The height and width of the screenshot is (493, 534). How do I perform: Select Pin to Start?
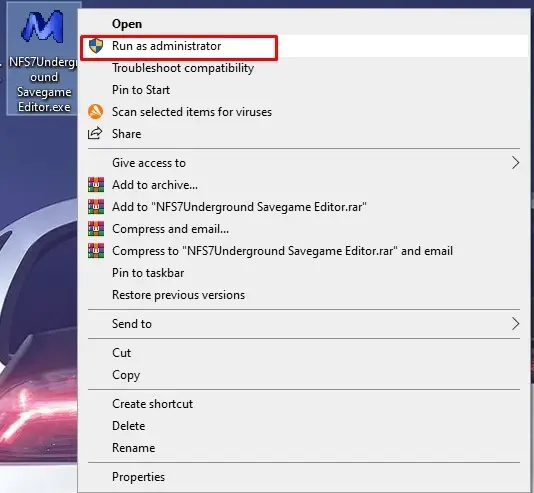pyautogui.click(x=303, y=90)
